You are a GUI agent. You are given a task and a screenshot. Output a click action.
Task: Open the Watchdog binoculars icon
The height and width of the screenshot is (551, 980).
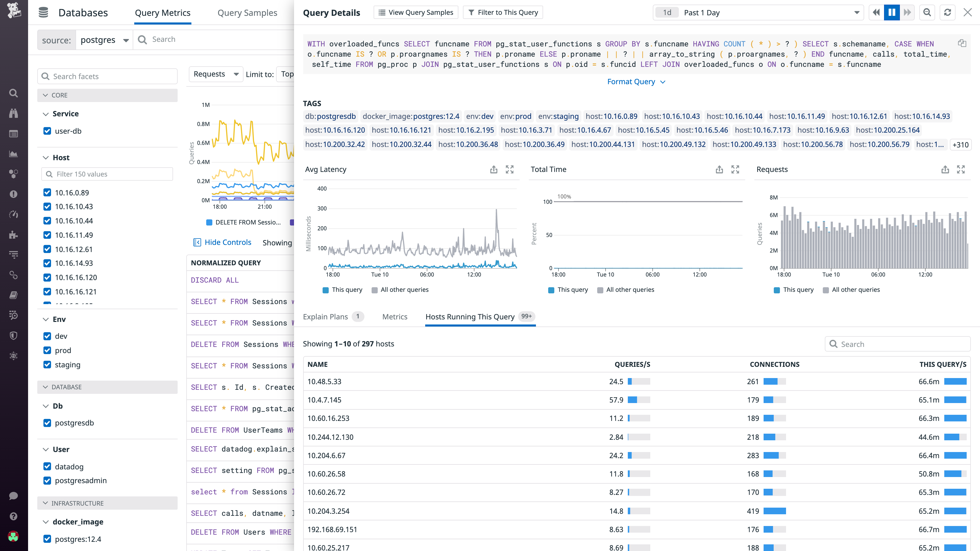tap(13, 113)
